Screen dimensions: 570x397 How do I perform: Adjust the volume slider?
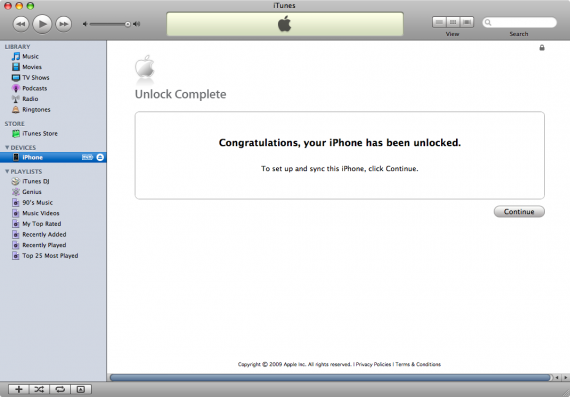109,24
